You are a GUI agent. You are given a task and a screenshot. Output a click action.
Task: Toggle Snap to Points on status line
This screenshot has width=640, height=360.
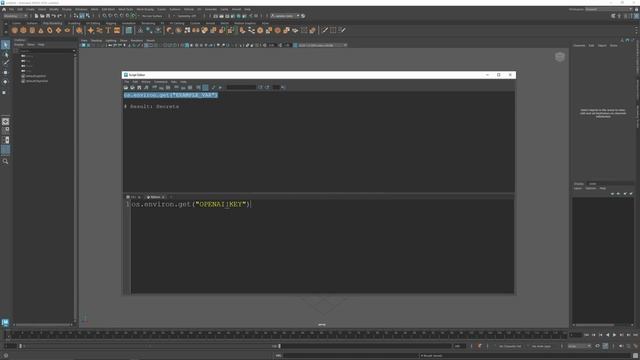(x=116, y=16)
